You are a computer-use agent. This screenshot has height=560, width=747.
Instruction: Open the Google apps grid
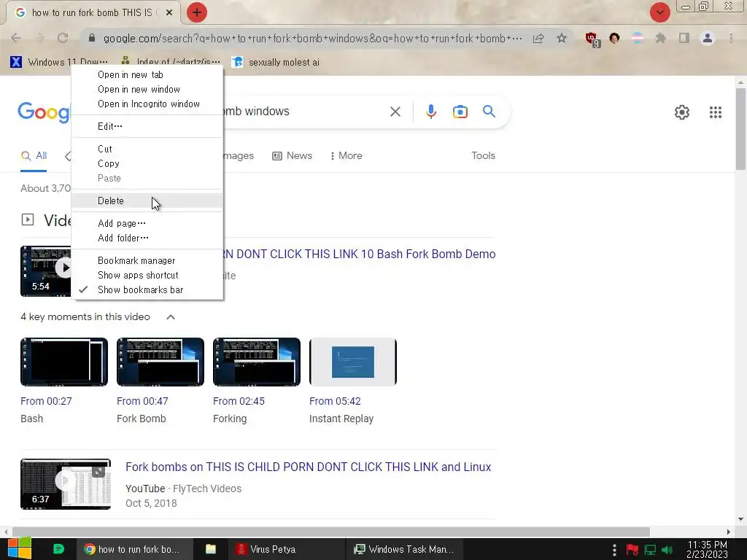(715, 112)
